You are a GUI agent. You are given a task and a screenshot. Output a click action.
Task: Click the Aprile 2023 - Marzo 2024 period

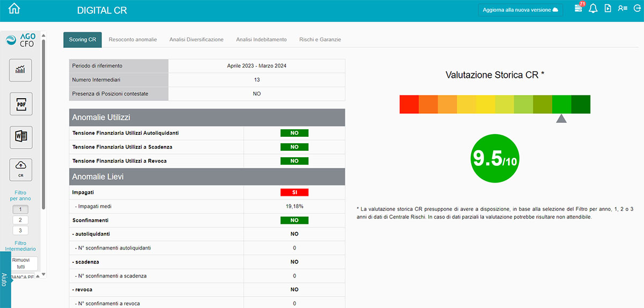point(257,66)
